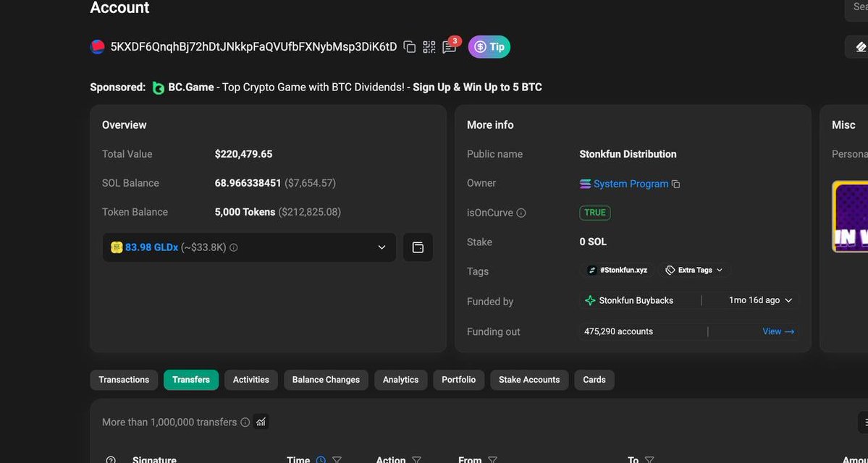The height and width of the screenshot is (463, 868).
Task: Copy the System Program owner address
Action: [x=676, y=184]
